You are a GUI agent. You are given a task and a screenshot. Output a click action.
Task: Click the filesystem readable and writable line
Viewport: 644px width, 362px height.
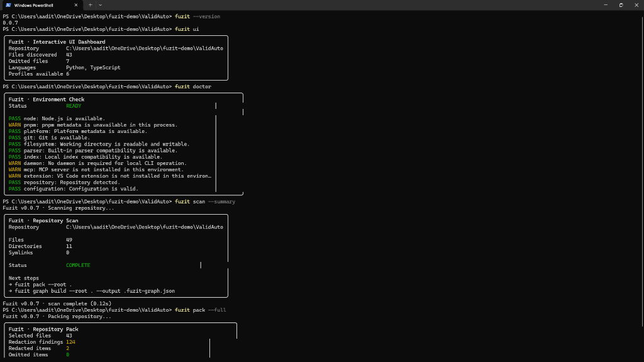[99, 144]
